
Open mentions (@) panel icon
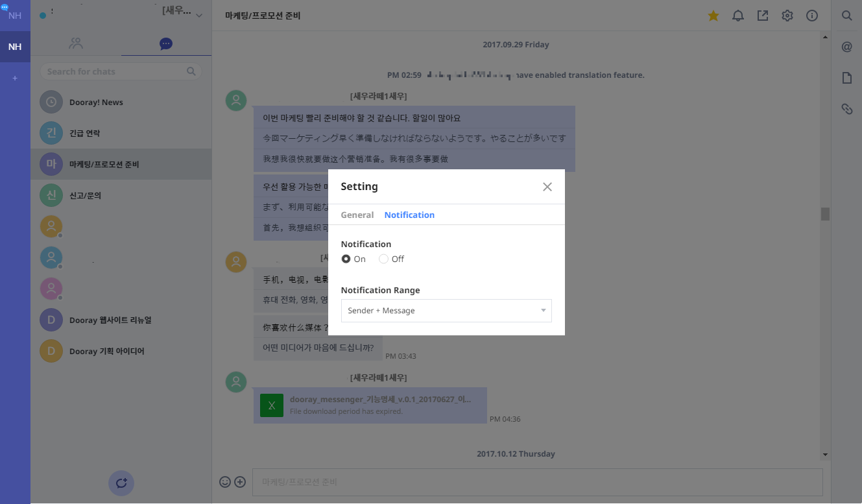[846, 47]
